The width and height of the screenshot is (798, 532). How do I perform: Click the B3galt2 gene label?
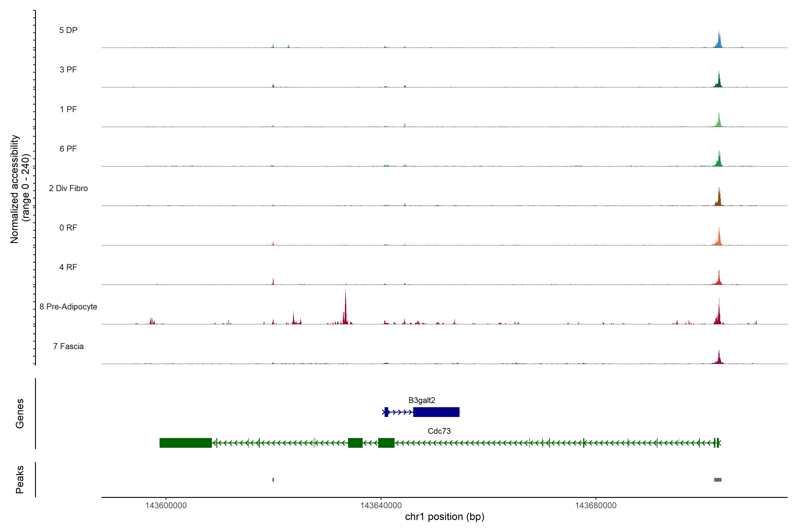tap(422, 400)
